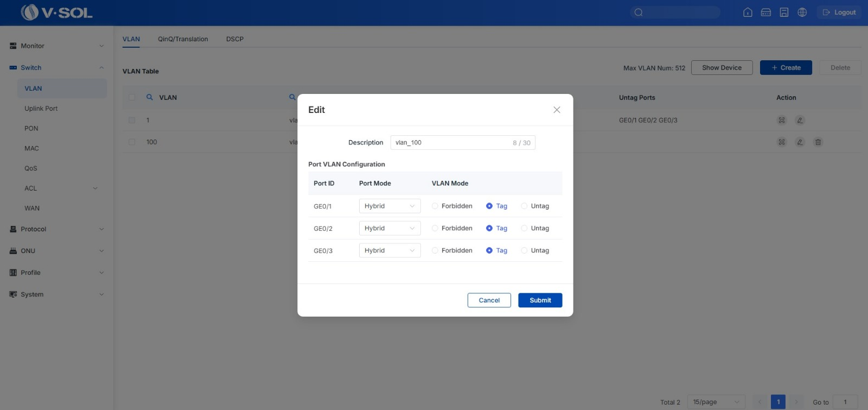
Task: Click the Protocol sidebar icon
Action: (x=13, y=229)
